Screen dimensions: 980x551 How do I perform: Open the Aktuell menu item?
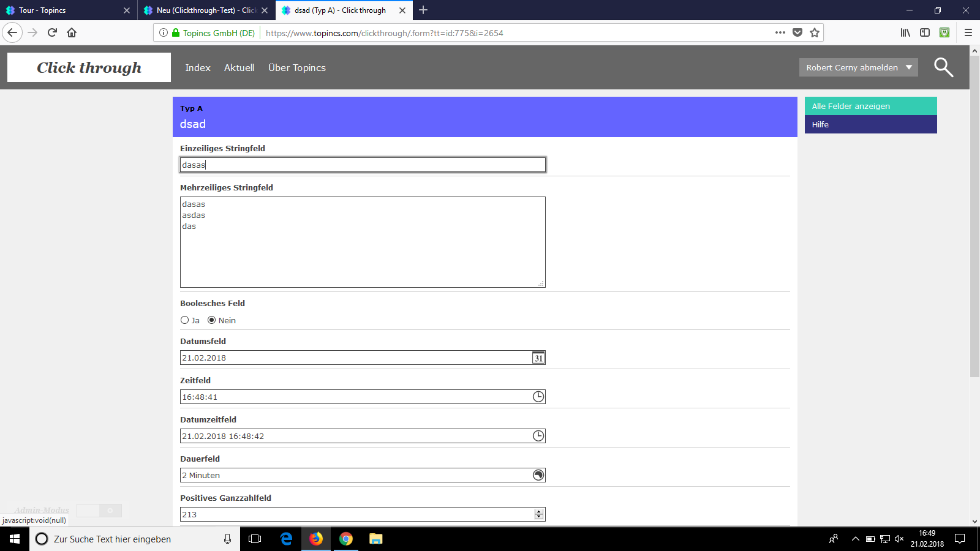pos(239,68)
